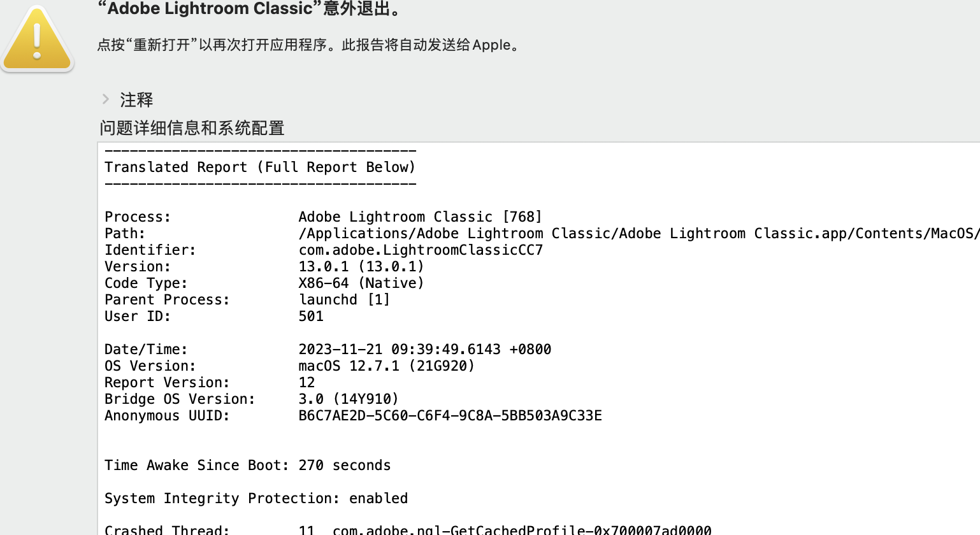Click the System Integrity Protection enabled line
This screenshot has width=980, height=535.
pos(256,499)
